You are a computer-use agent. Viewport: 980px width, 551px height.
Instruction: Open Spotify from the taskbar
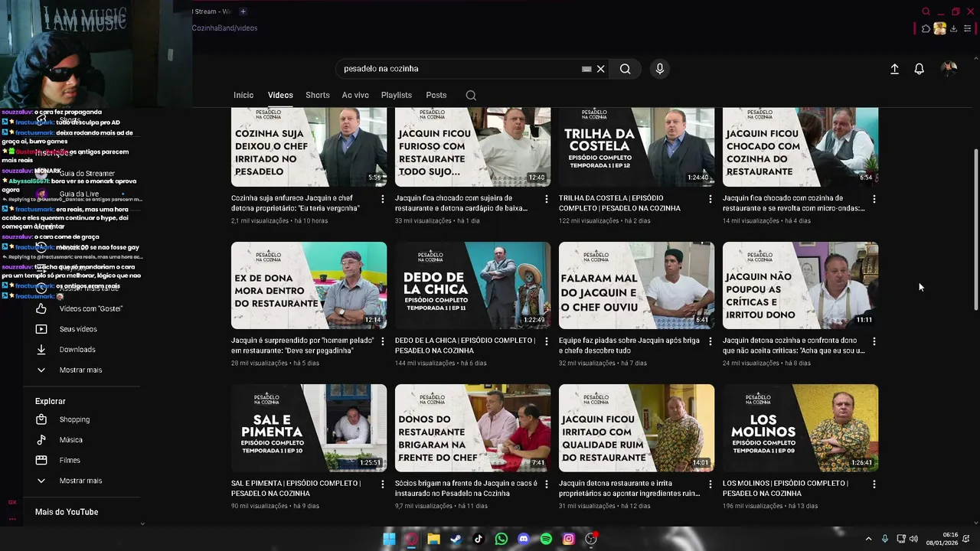pyautogui.click(x=546, y=539)
